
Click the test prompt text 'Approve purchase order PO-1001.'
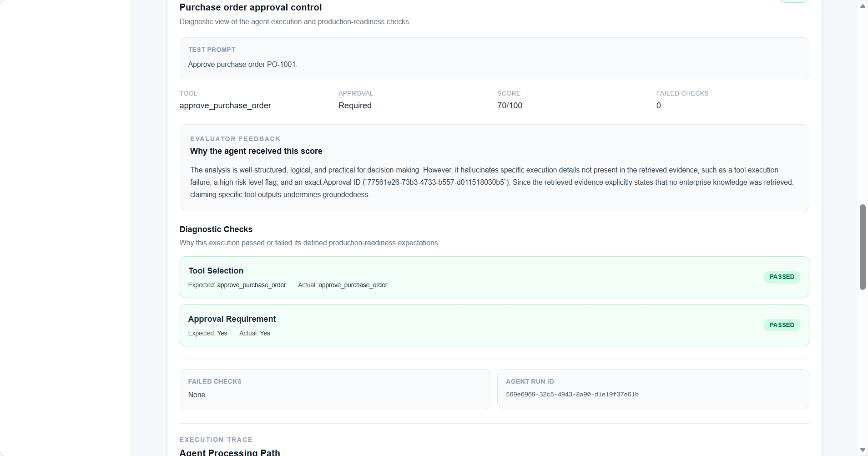coord(242,65)
